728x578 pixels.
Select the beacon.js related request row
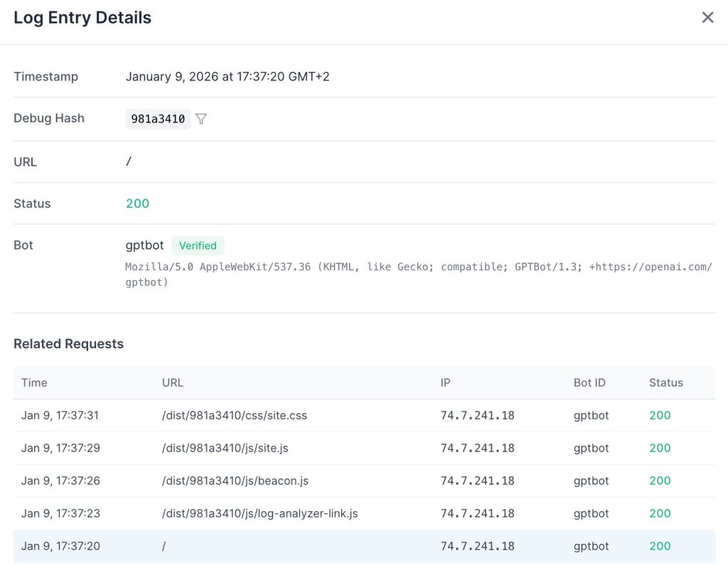(x=235, y=481)
